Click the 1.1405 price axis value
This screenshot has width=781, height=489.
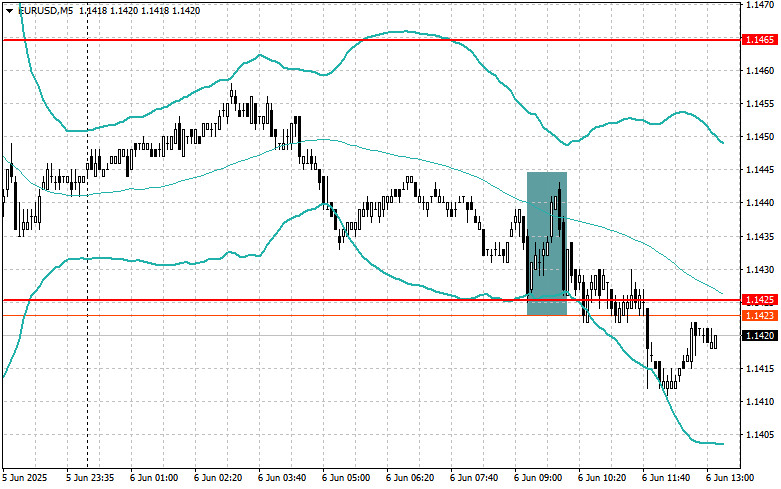[760, 435]
